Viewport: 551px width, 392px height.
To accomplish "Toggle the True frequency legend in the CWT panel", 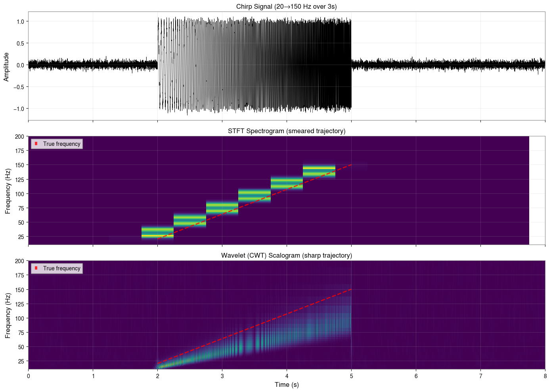I will pos(57,268).
